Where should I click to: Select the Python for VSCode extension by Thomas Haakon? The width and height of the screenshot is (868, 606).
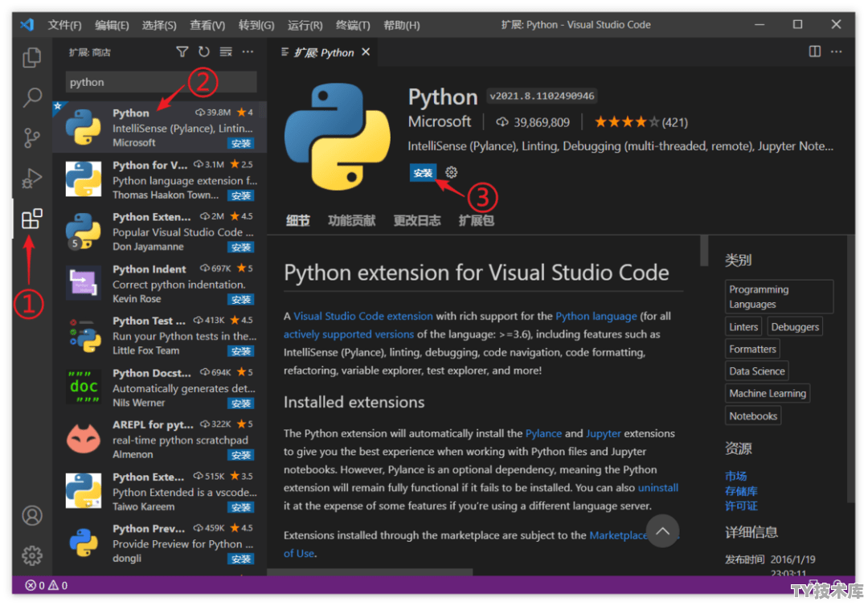pos(159,179)
